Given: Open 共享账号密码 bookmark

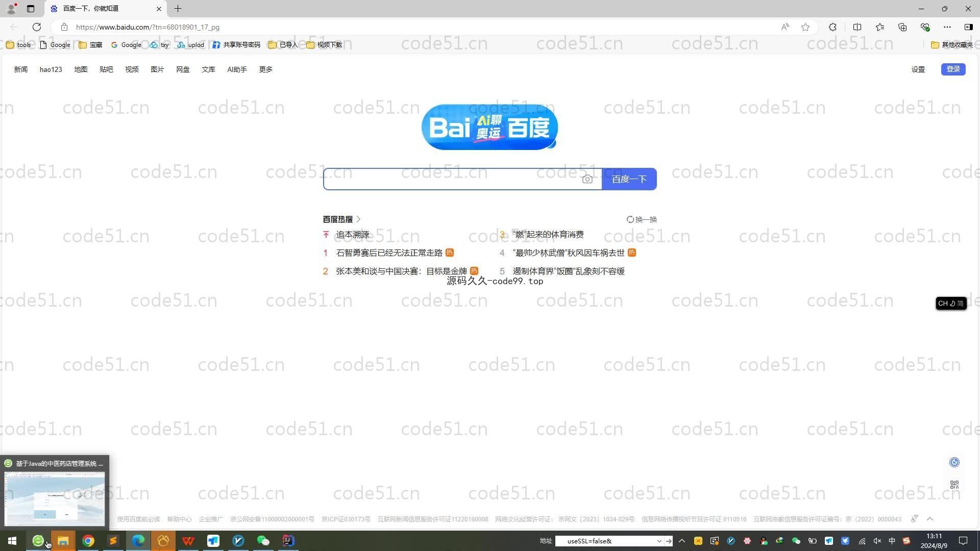Looking at the screenshot, I should (236, 45).
